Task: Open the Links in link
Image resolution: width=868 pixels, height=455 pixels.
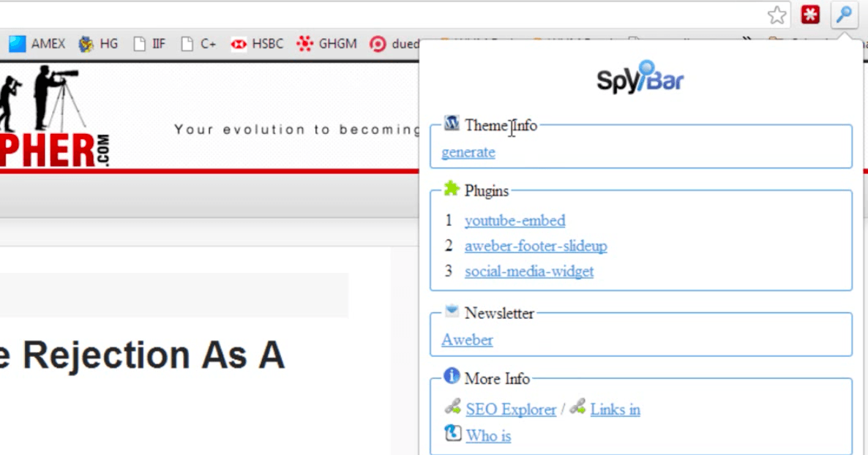Action: [615, 410]
